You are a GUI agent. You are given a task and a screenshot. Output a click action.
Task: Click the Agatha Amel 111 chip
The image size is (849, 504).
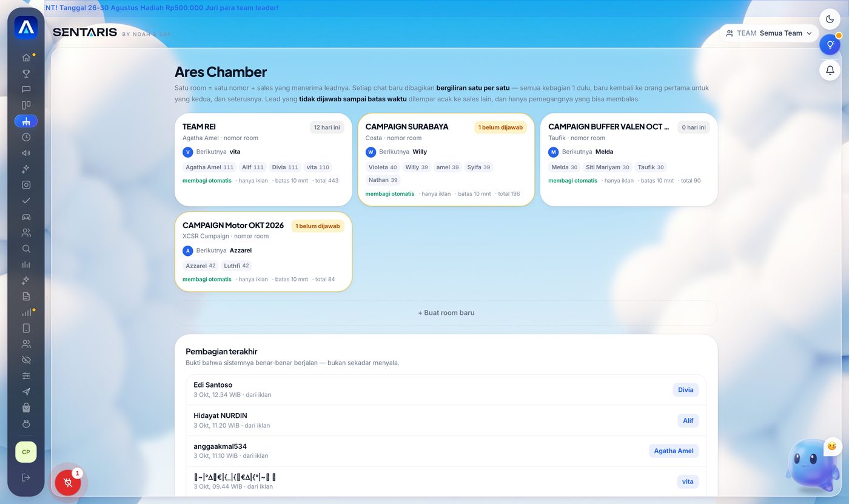209,167
